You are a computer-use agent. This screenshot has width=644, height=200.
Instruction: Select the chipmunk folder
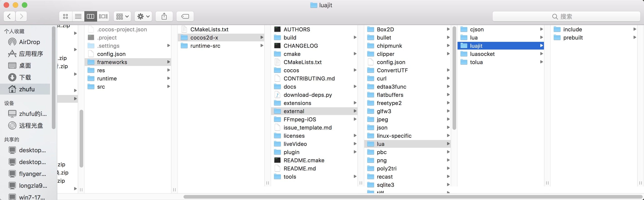(x=408, y=46)
